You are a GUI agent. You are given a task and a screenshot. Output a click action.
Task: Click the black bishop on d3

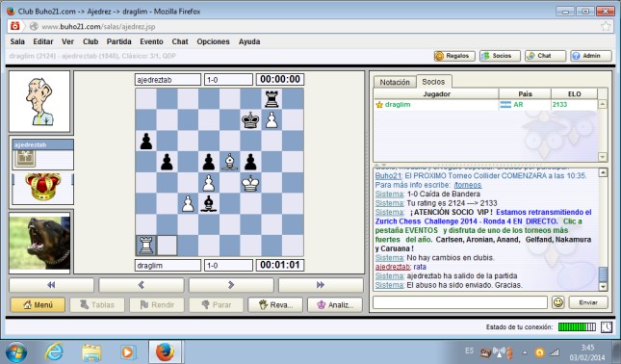click(209, 203)
